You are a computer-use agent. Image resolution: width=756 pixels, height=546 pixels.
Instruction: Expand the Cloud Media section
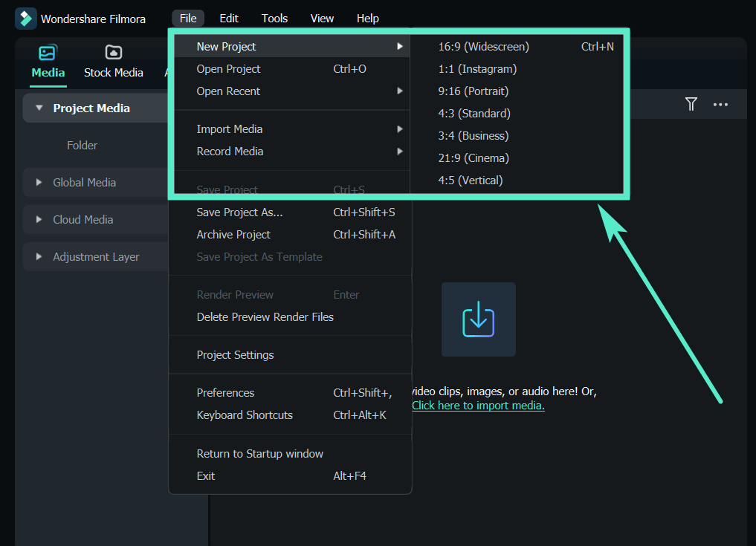coord(39,219)
